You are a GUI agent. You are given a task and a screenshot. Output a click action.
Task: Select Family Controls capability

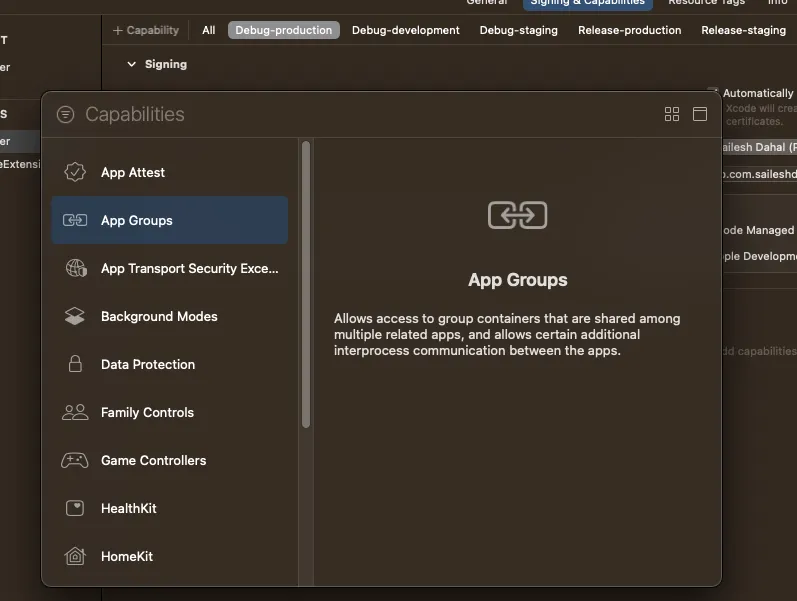point(170,412)
